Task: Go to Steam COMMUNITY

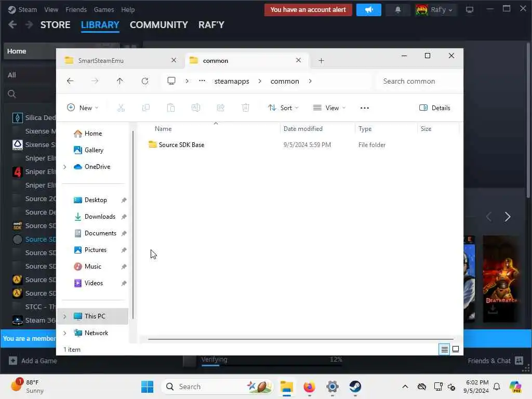Action: (x=159, y=25)
